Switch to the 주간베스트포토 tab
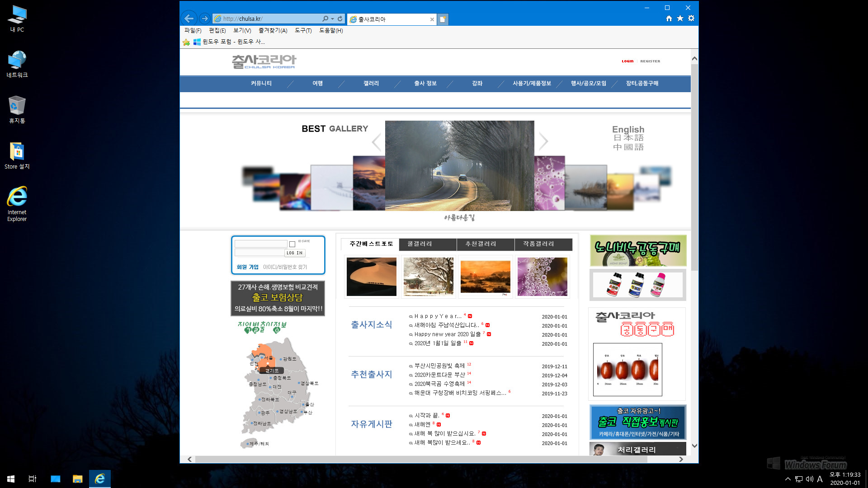 pos(371,244)
